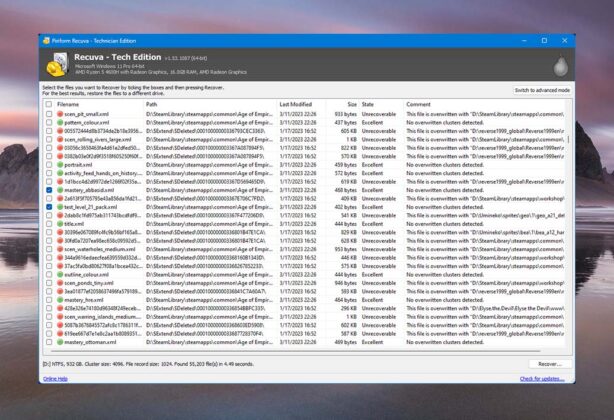614x420 pixels.
Task: Click red status icon for scen_ponds_tiny.xml
Action: 59,283
